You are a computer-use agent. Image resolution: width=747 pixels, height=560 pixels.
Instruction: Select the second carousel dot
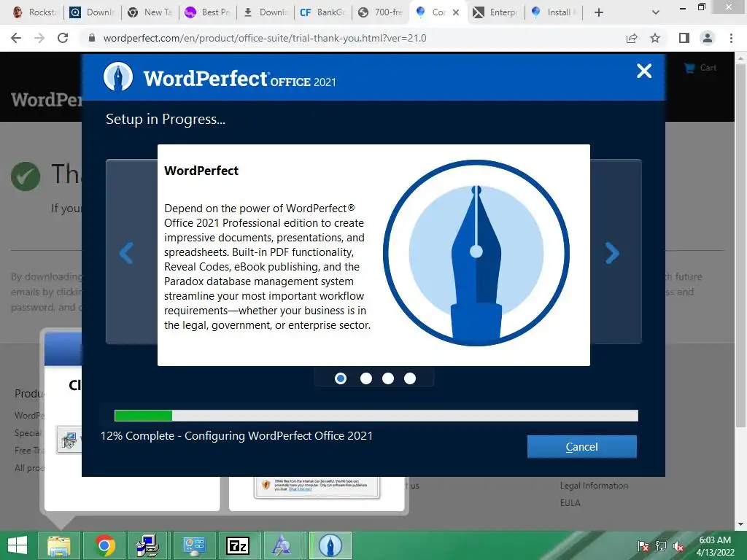(x=366, y=378)
